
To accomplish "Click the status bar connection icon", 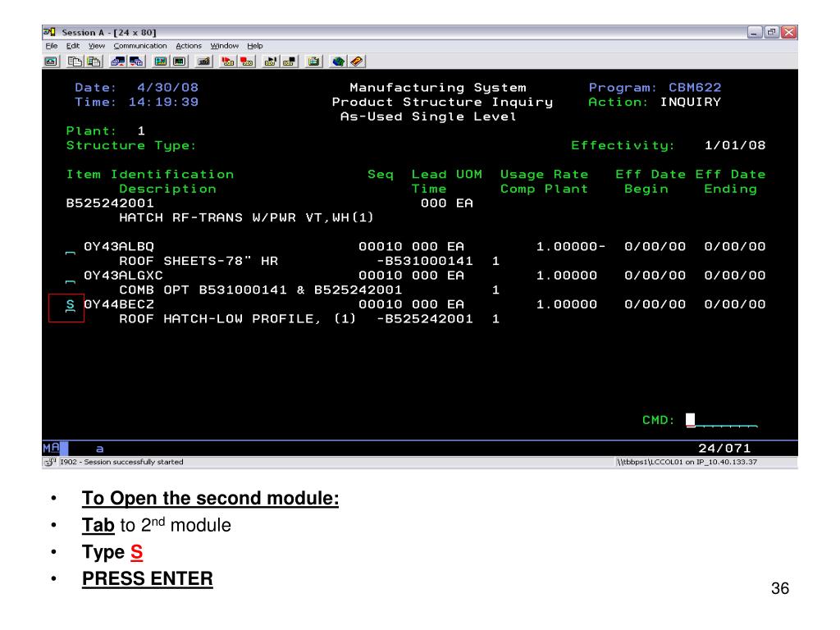I will [x=50, y=462].
